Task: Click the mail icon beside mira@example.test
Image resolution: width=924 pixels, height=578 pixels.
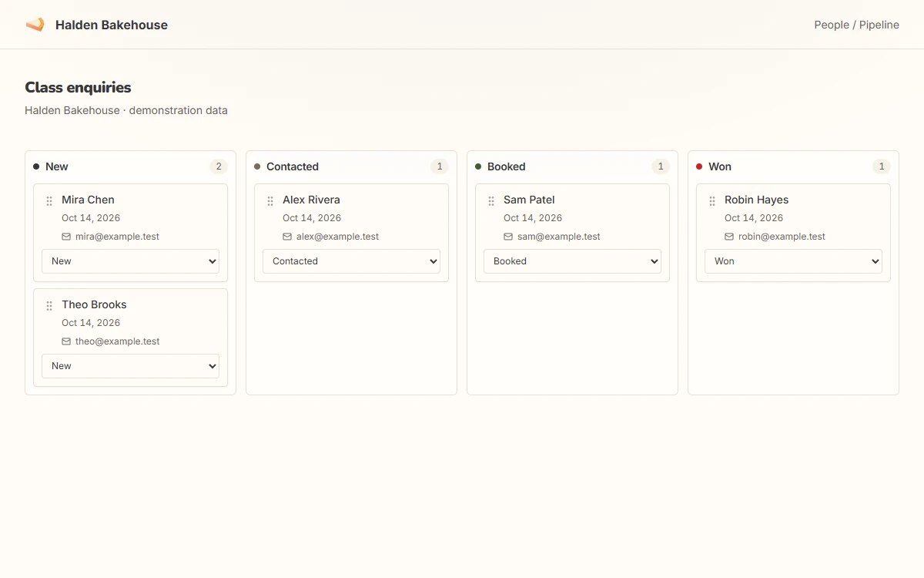Action: tap(66, 237)
